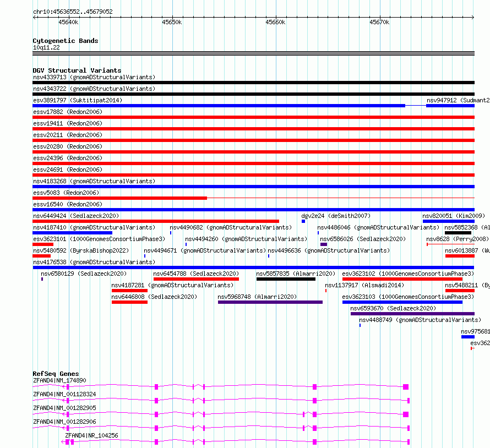Viewport: 490px width, 448px height.
Task: Click the 45670k ruler position marker
Action: coord(379,22)
